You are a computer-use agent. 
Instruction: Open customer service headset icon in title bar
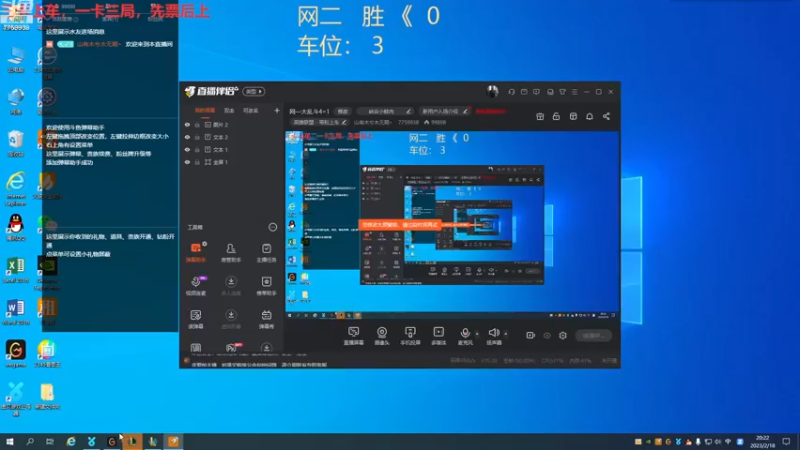511,92
